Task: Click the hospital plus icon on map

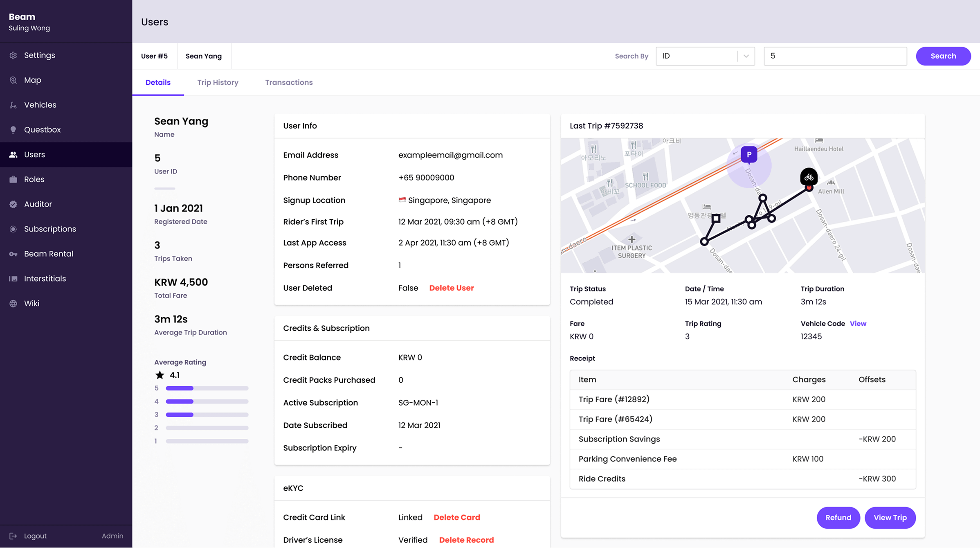Action: click(632, 239)
